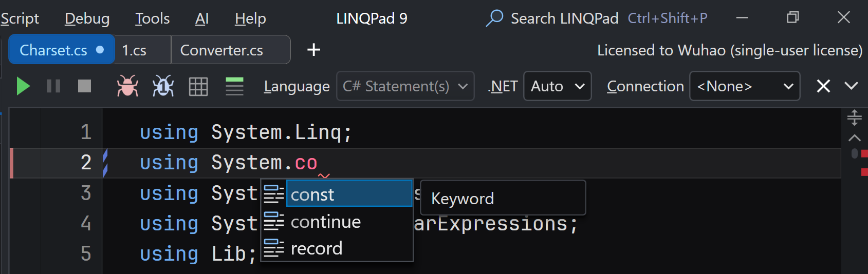Open the Debug menu
The height and width of the screenshot is (274, 868).
coord(87,18)
